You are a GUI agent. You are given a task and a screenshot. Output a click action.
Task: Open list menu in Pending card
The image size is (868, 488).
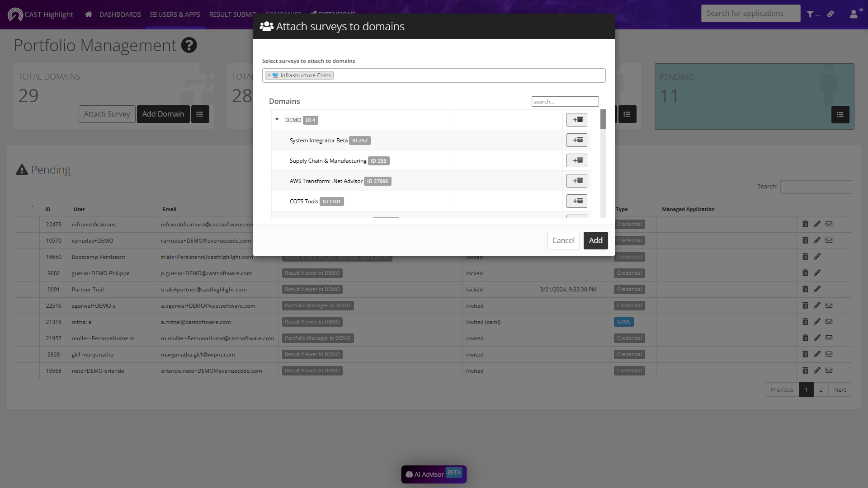click(840, 115)
